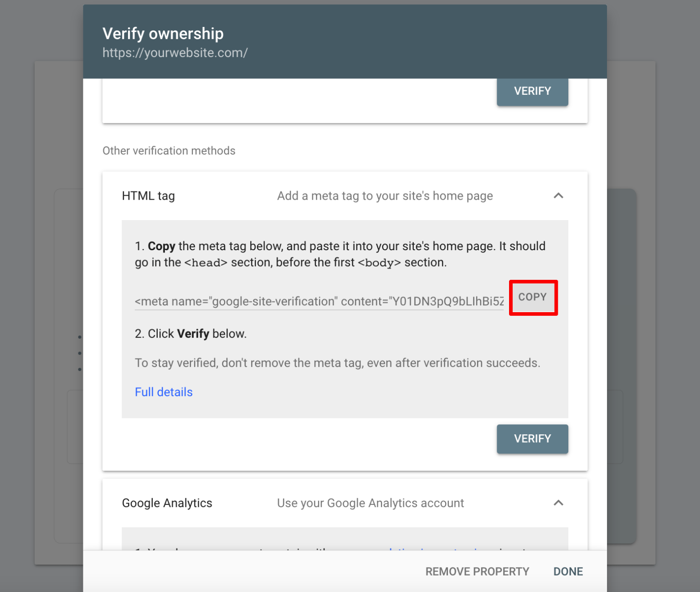The height and width of the screenshot is (592, 700).
Task: Collapse the Google Analytics section chevron
Action: pyautogui.click(x=559, y=503)
